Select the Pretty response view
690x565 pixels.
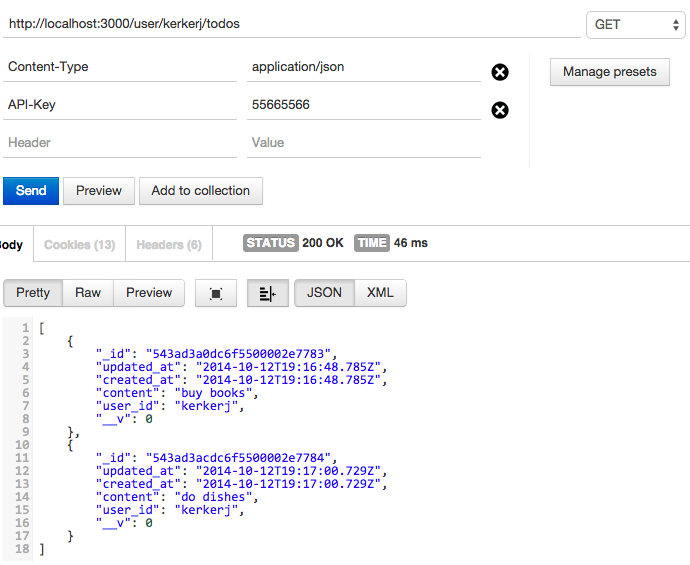[33, 293]
